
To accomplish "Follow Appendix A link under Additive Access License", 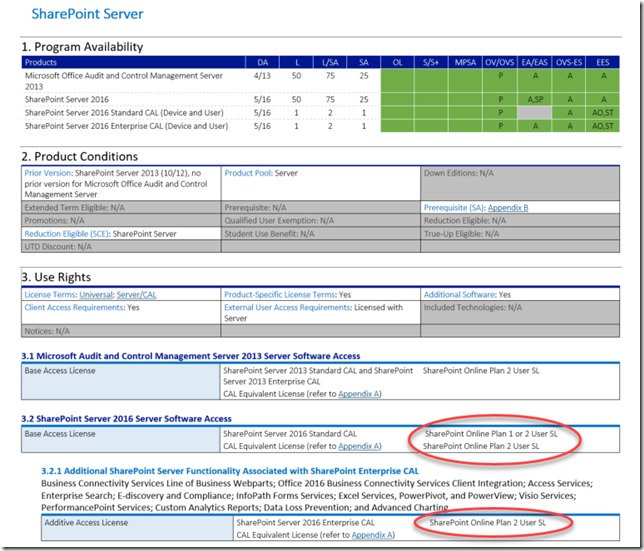I will coord(372,535).
